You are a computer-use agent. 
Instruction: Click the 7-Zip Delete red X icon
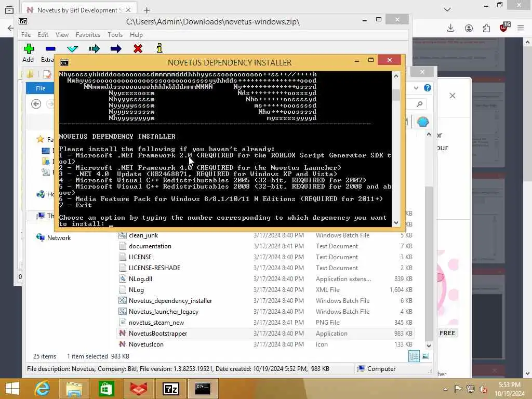point(138,49)
